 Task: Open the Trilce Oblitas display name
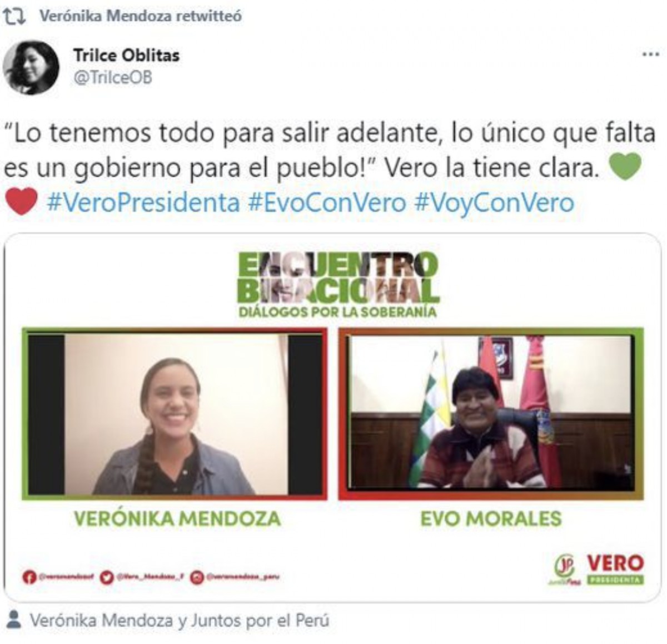click(126, 55)
